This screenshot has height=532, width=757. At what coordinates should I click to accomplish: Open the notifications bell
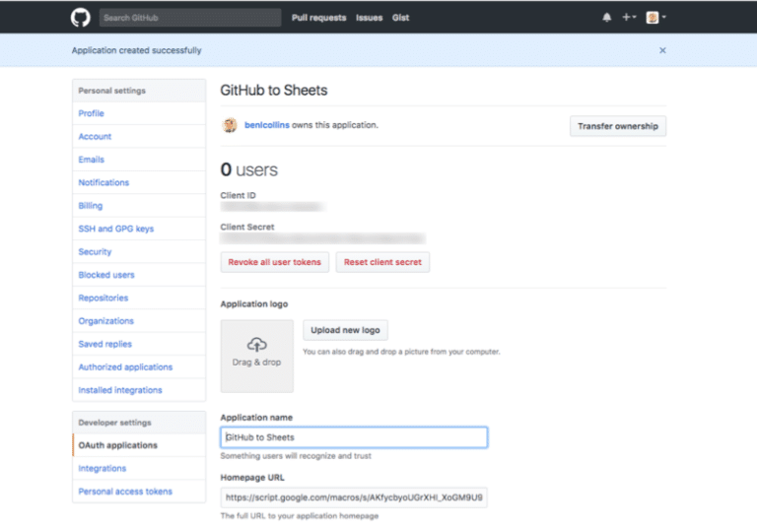point(607,18)
